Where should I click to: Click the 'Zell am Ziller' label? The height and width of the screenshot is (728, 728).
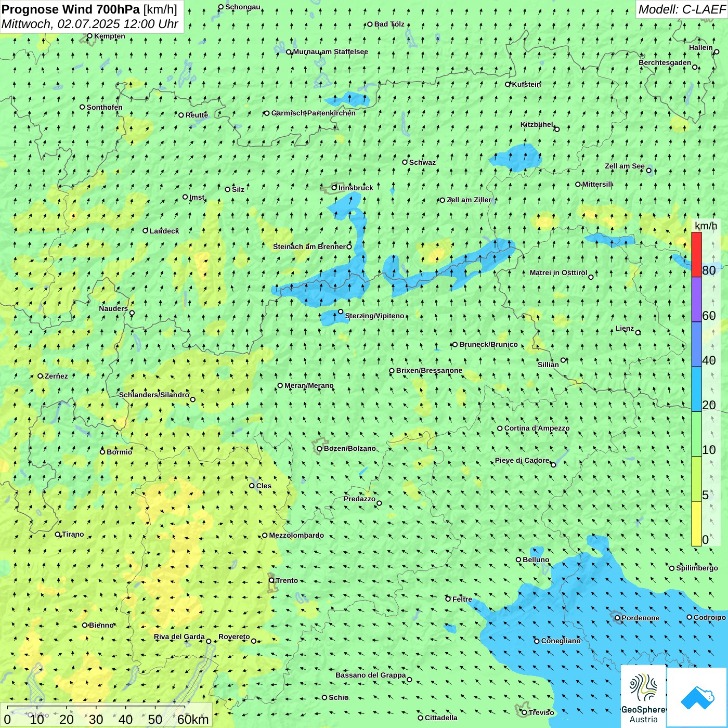(469, 200)
